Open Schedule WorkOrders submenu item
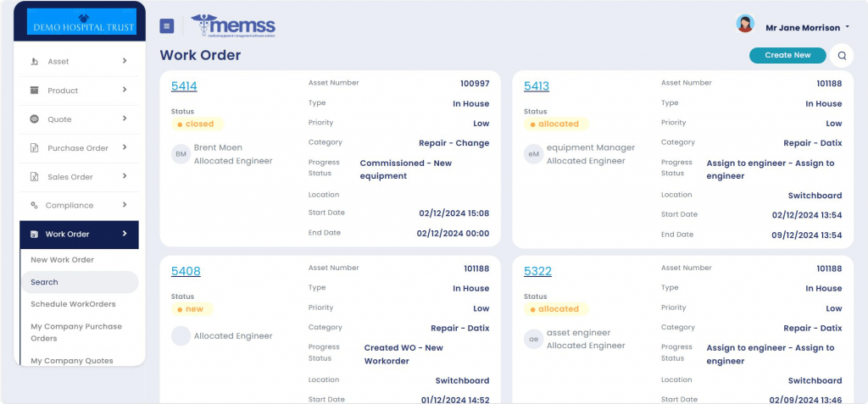 (73, 304)
